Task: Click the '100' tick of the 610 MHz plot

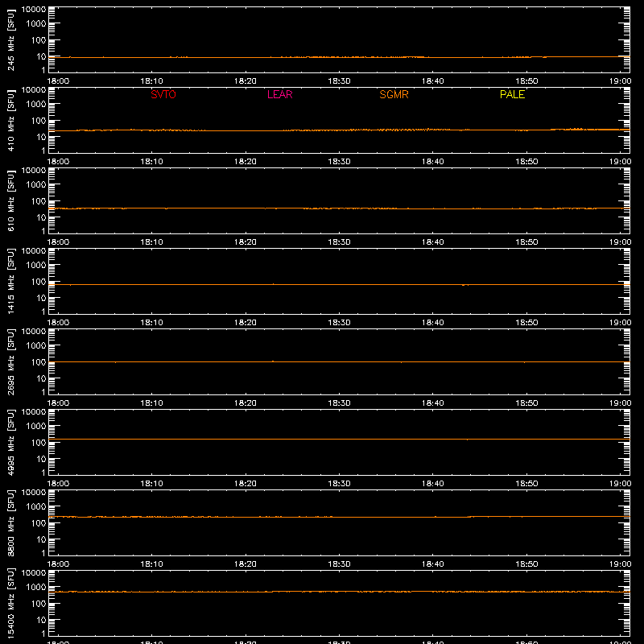Action: (39, 201)
